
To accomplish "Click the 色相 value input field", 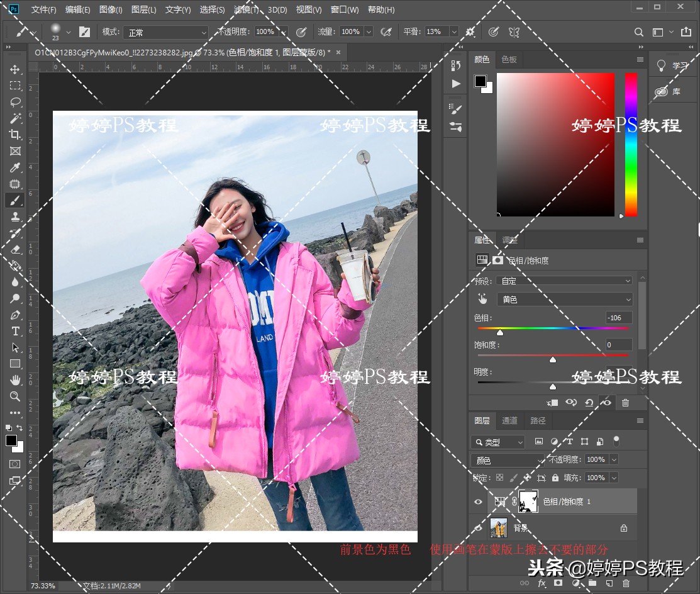I will click(618, 318).
